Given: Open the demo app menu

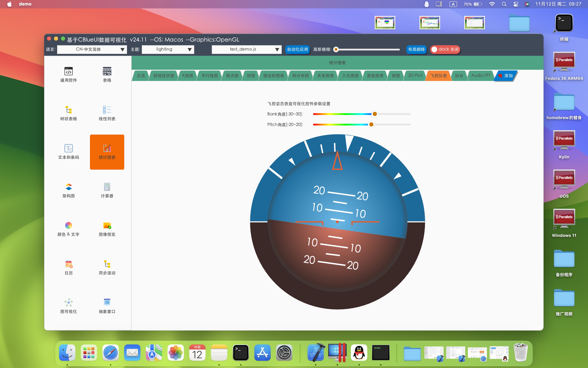Looking at the screenshot, I should pos(25,4).
